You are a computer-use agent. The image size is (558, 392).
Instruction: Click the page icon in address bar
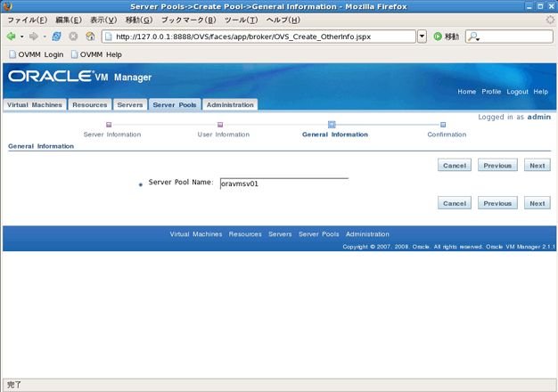pyautogui.click(x=108, y=37)
